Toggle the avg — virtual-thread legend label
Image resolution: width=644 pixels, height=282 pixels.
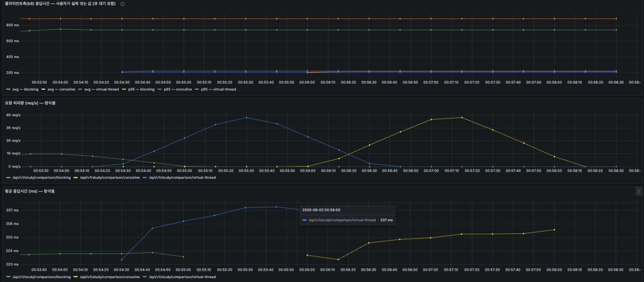tap(102, 89)
